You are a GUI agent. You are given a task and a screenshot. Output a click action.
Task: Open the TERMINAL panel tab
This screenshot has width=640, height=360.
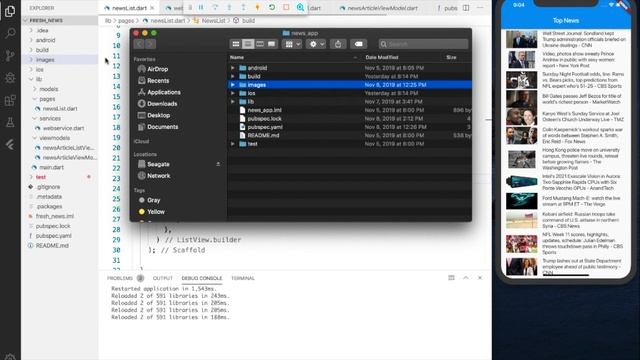coord(242,278)
